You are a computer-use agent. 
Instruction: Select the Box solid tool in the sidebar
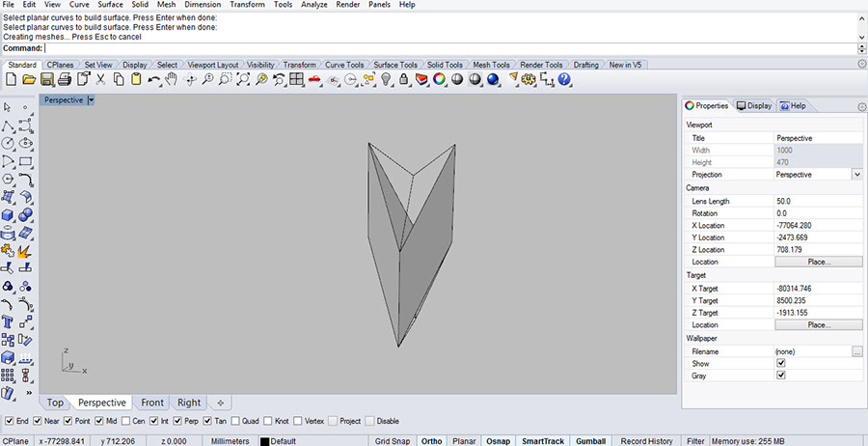coord(8,215)
